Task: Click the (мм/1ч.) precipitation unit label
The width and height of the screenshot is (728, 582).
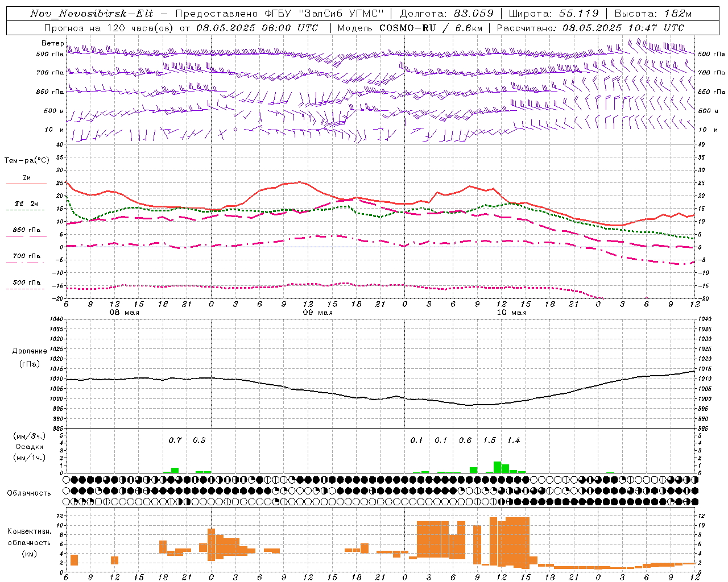Action: 30,458
